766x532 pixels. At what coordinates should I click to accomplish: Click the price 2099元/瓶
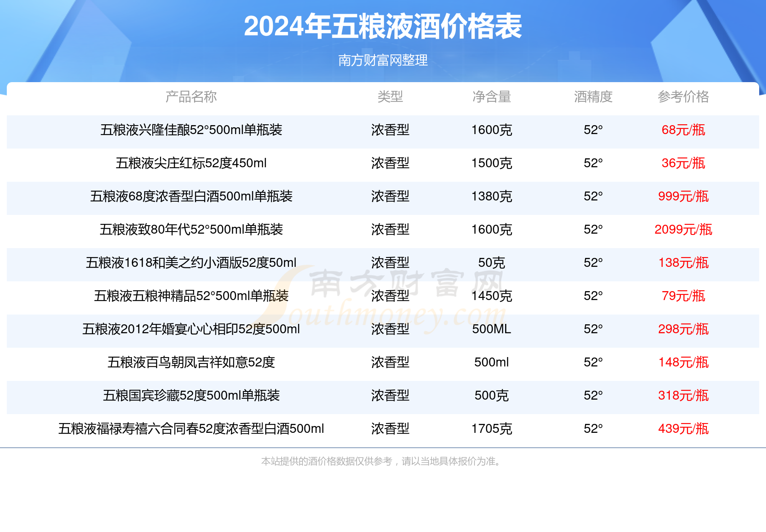pyautogui.click(x=683, y=229)
